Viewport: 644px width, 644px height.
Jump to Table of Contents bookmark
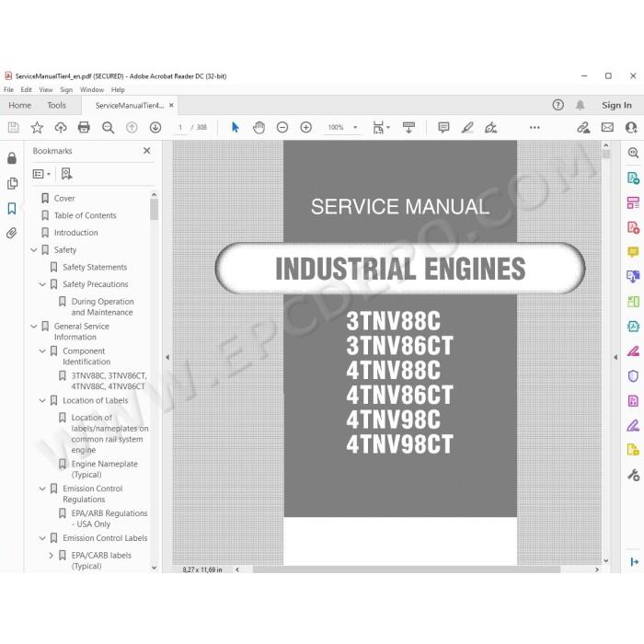tap(85, 215)
